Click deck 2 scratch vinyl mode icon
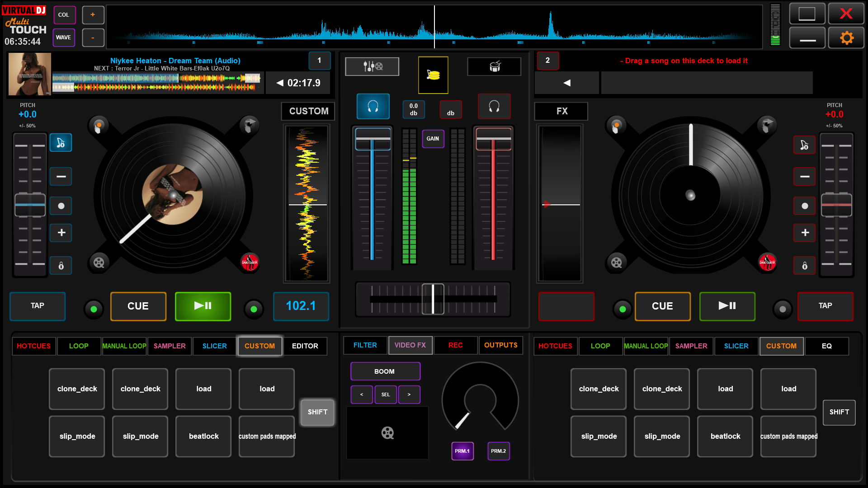 click(767, 125)
